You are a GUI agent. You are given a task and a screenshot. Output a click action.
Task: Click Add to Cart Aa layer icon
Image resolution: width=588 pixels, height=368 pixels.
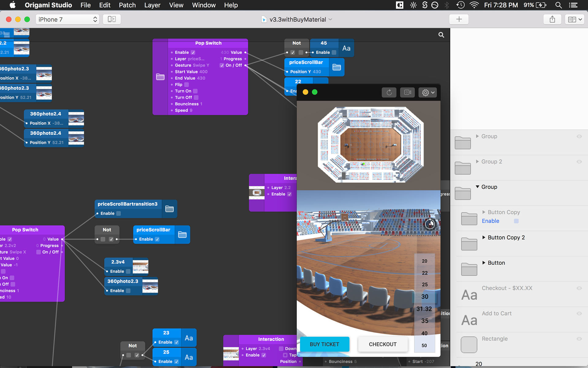coord(469,320)
